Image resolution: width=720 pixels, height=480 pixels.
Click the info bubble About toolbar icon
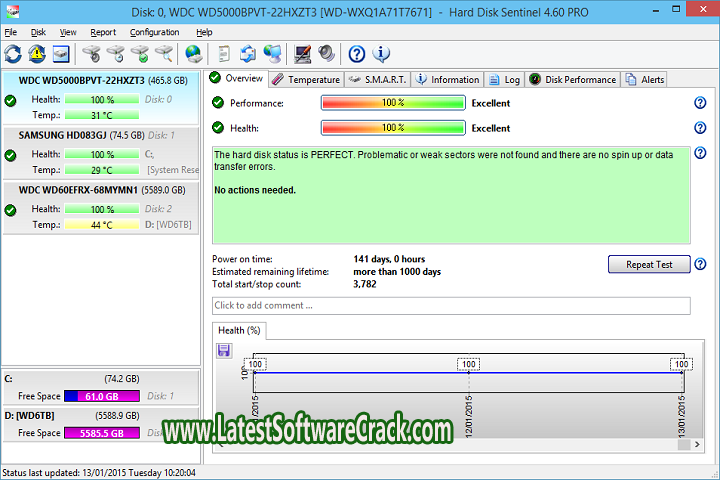pos(381,54)
